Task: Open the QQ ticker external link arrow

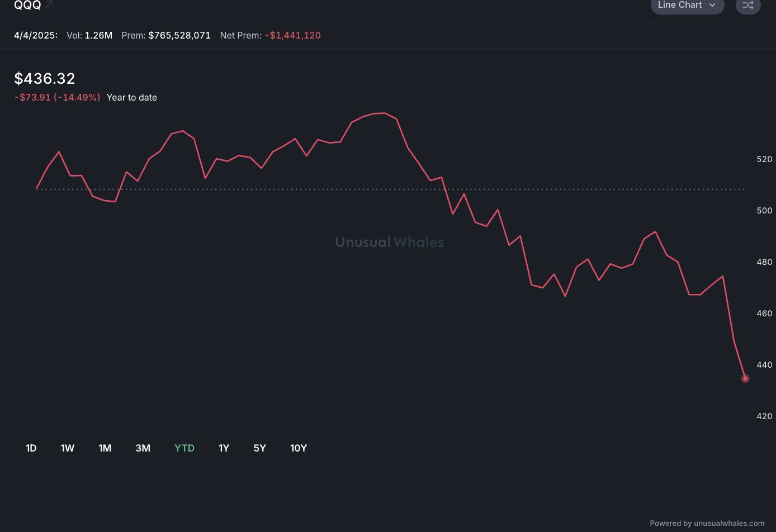Action: [x=49, y=5]
